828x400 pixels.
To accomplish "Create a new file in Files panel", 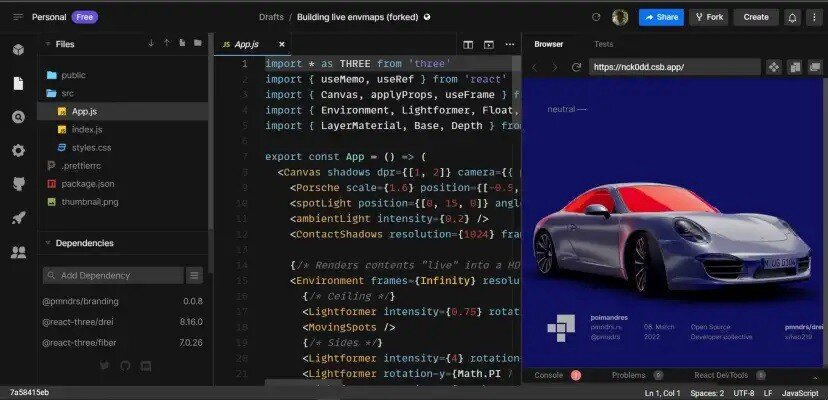I will [x=182, y=44].
